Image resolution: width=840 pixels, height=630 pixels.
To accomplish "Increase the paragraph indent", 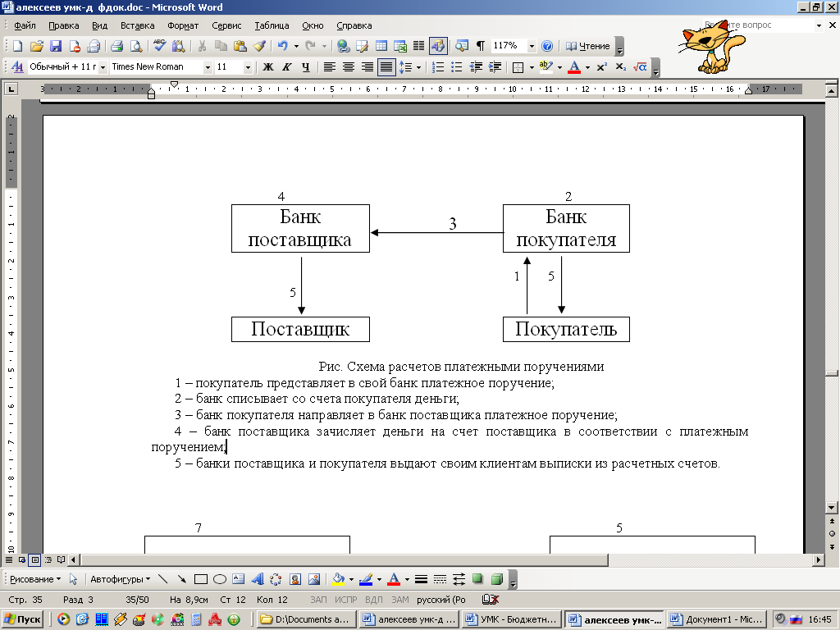I will click(x=495, y=67).
